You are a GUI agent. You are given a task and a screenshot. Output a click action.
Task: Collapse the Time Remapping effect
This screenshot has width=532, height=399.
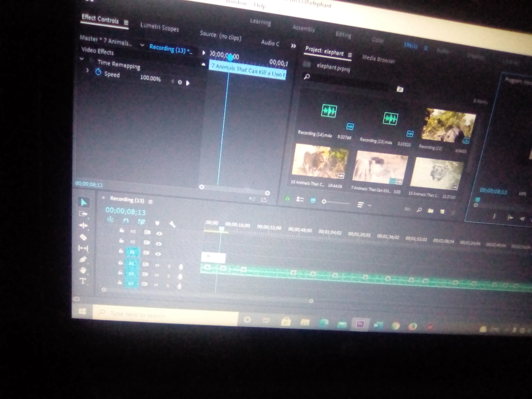point(82,58)
